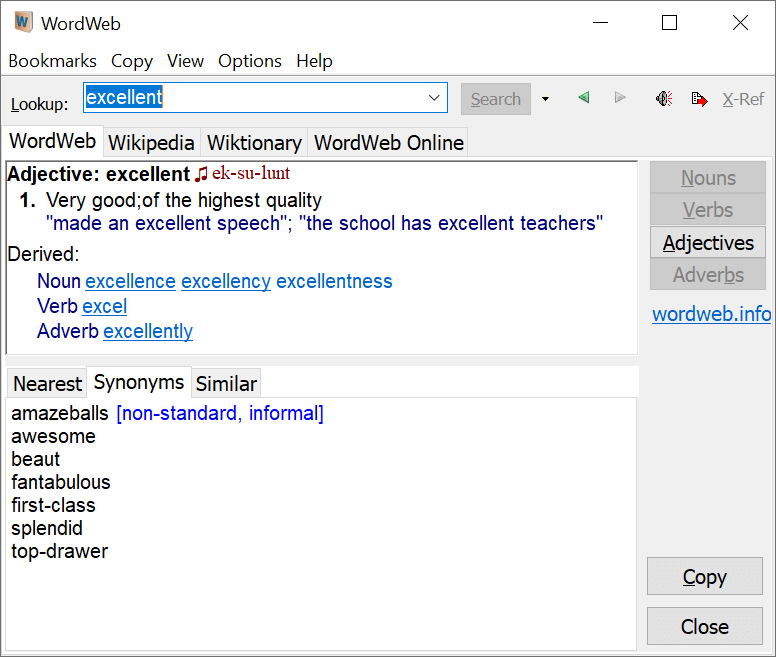The image size is (776, 657).
Task: Follow the excellence link
Action: [131, 281]
